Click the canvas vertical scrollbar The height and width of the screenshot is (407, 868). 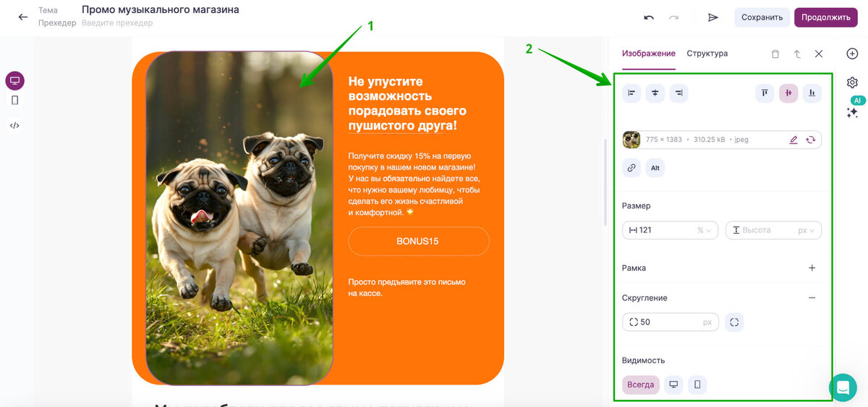pyautogui.click(x=606, y=181)
